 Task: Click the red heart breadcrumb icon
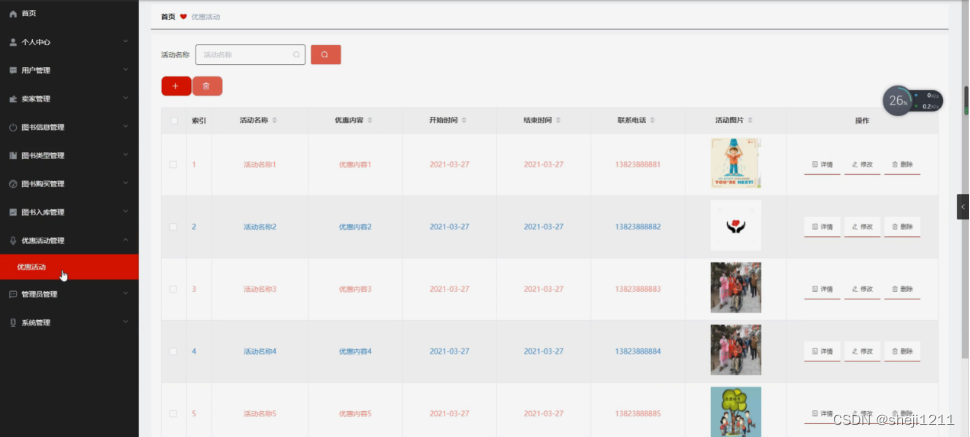coord(183,17)
